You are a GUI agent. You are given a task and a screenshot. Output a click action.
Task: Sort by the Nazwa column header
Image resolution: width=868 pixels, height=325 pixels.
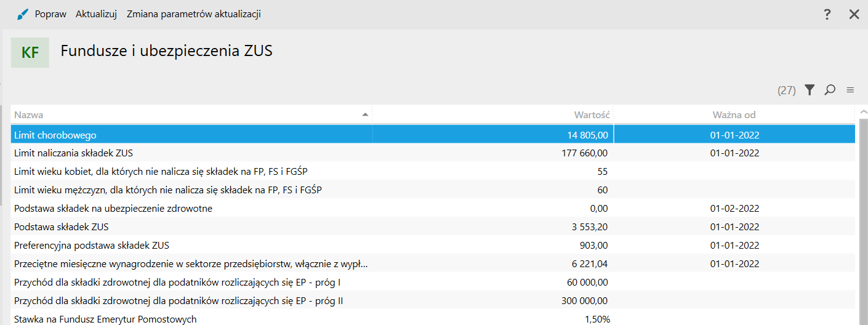tap(191, 114)
